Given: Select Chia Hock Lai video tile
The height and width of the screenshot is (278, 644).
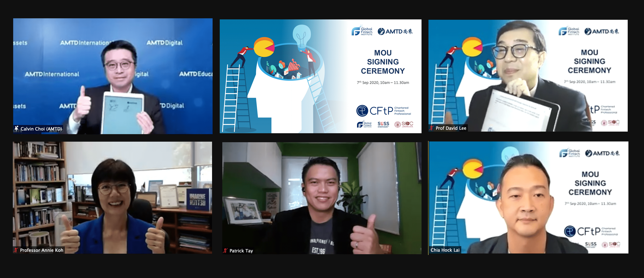Looking at the screenshot, I should [x=528, y=198].
